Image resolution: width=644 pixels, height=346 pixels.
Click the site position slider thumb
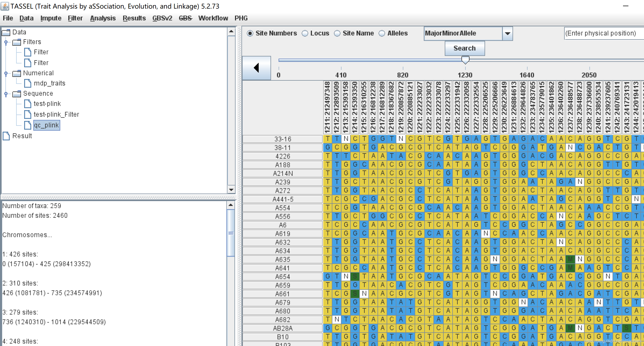[x=465, y=60]
